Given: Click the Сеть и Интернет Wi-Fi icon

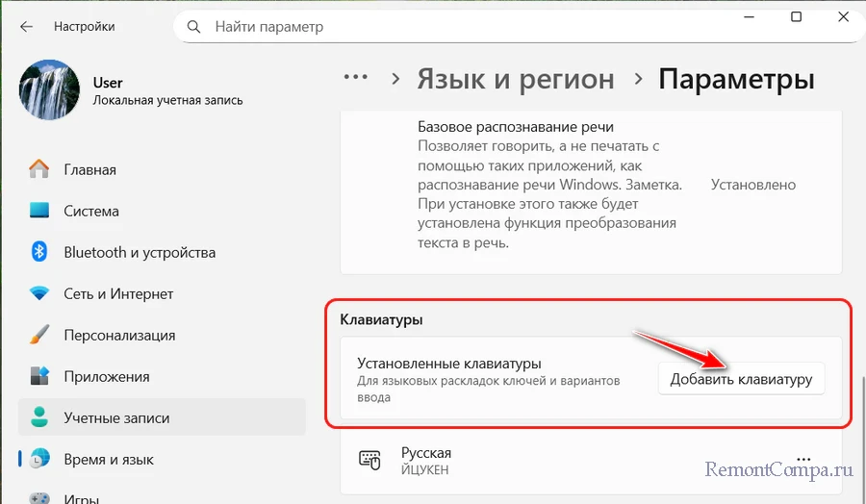Looking at the screenshot, I should pyautogui.click(x=39, y=294).
